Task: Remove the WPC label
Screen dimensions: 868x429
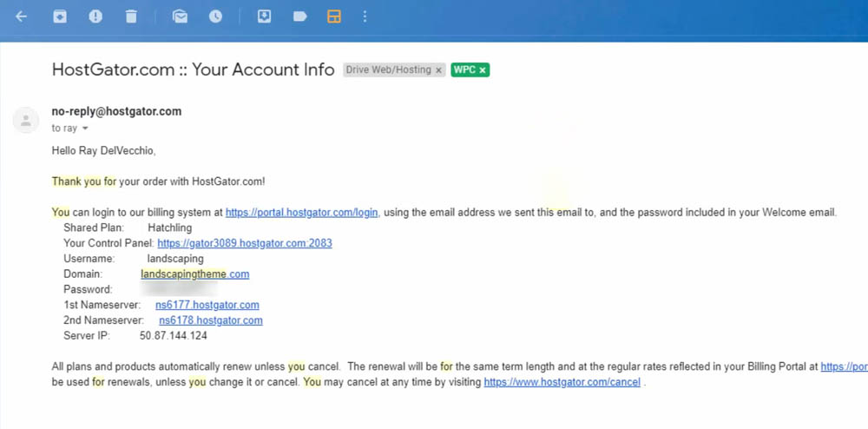Action: [x=482, y=70]
